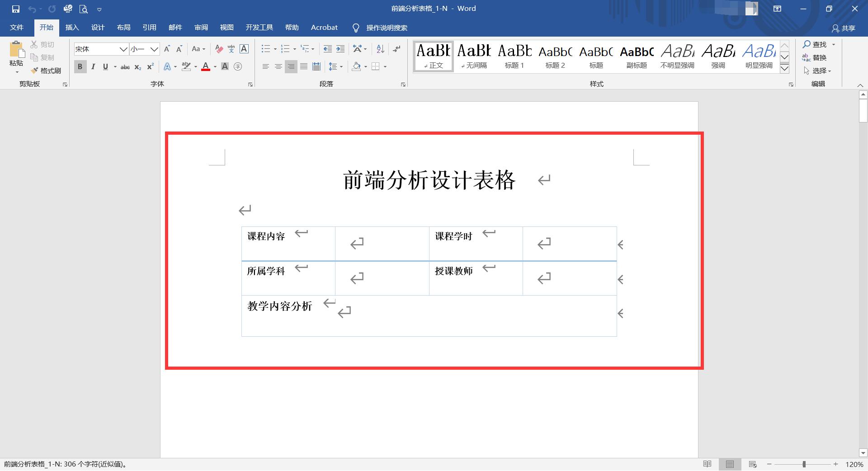Toggle bold formatting

(80, 66)
